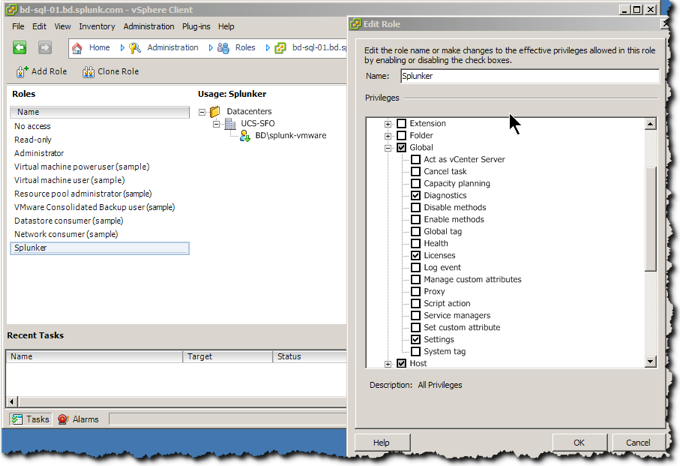Click the Roles people icon in breadcrumb
The width and height of the screenshot is (680, 466).
[223, 48]
